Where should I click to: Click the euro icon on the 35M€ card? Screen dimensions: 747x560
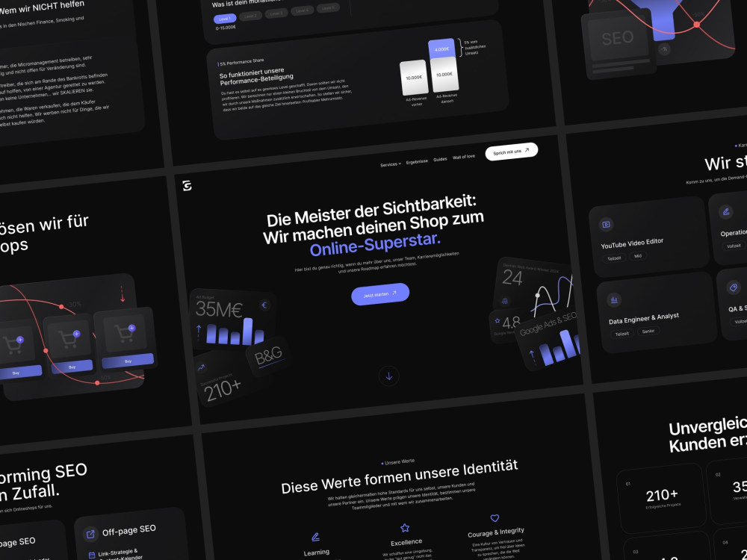265,305
